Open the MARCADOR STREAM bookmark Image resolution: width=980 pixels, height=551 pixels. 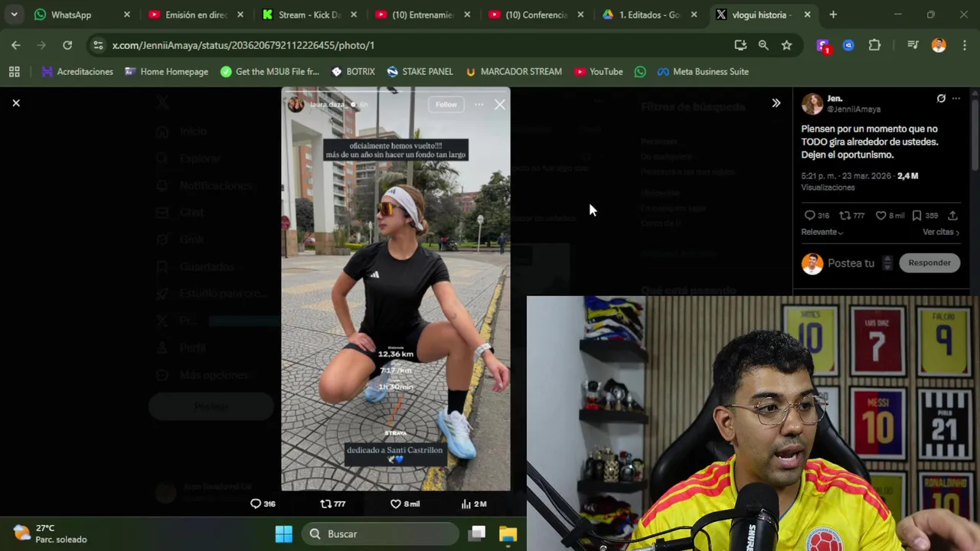513,71
